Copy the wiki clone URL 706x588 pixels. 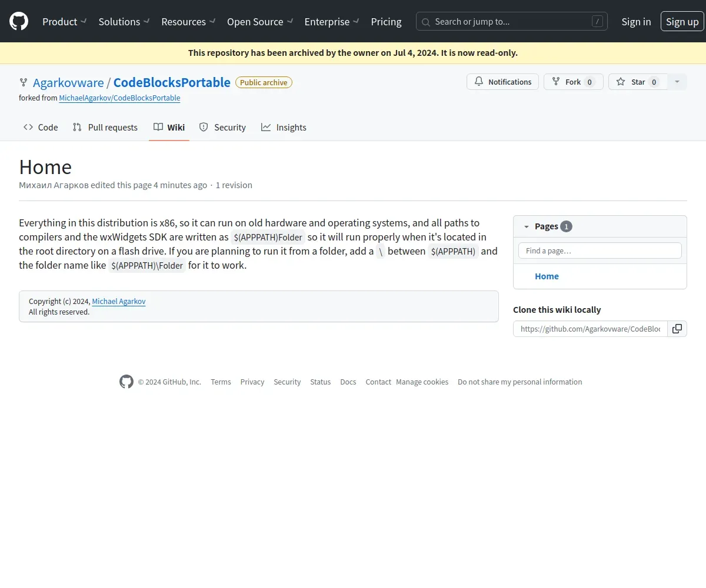click(x=677, y=329)
